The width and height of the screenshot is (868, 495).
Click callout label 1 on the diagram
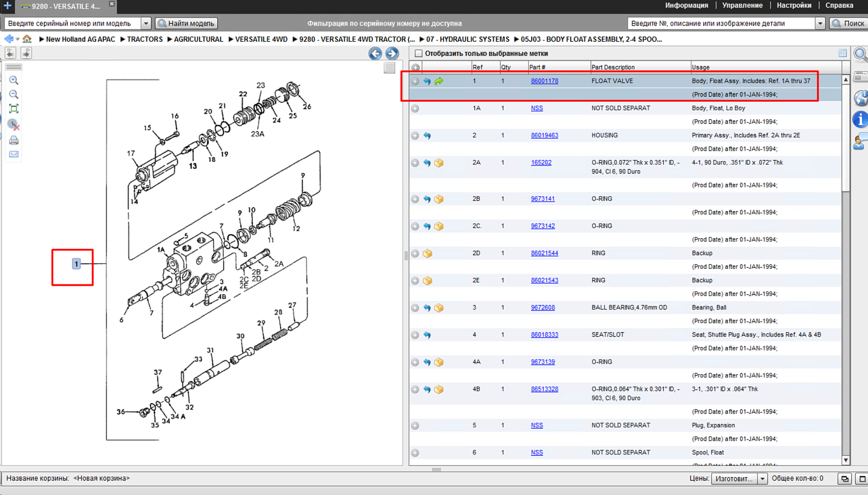(76, 264)
